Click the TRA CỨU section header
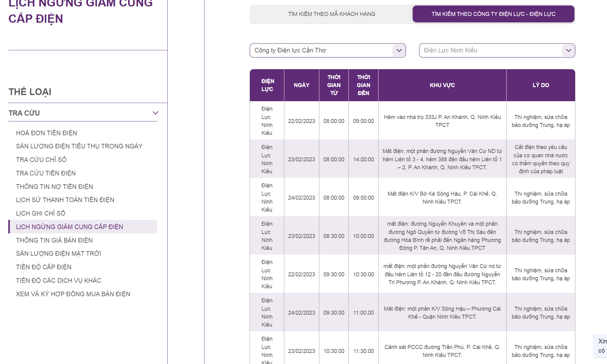The image size is (607, 364). (83, 113)
